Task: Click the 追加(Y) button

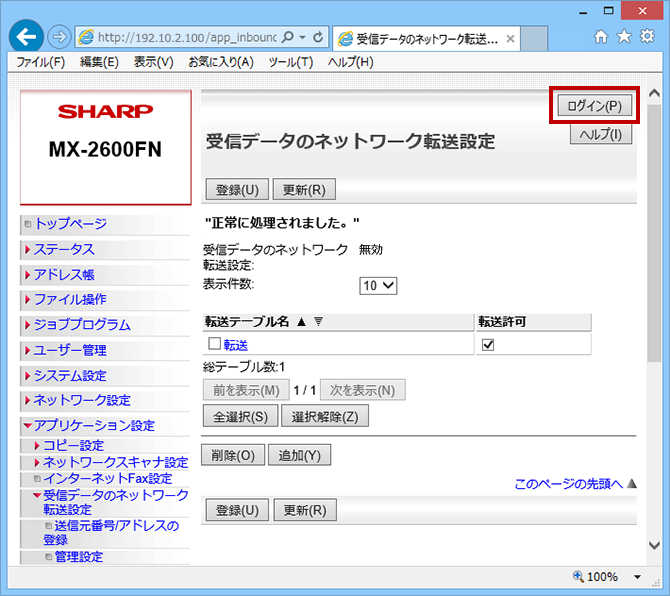Action: pos(299,455)
